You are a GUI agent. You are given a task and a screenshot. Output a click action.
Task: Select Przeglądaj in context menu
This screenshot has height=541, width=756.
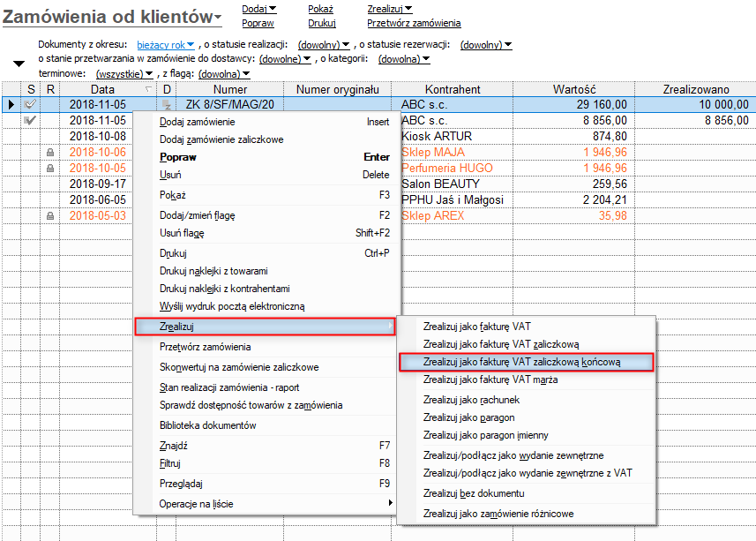pyautogui.click(x=266, y=484)
